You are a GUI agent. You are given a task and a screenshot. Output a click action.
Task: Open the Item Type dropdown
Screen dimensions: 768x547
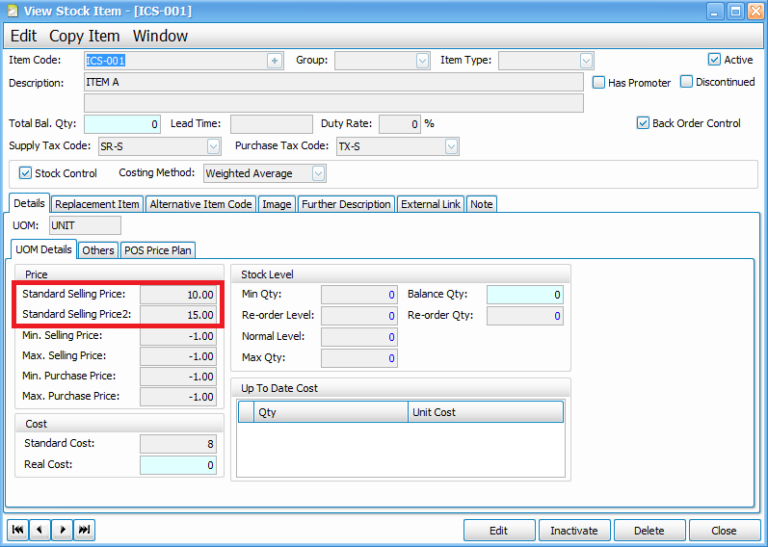pos(586,61)
